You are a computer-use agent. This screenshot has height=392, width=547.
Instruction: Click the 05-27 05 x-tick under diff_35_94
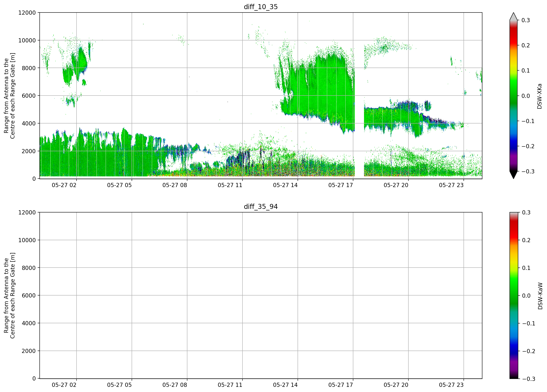coord(119,385)
